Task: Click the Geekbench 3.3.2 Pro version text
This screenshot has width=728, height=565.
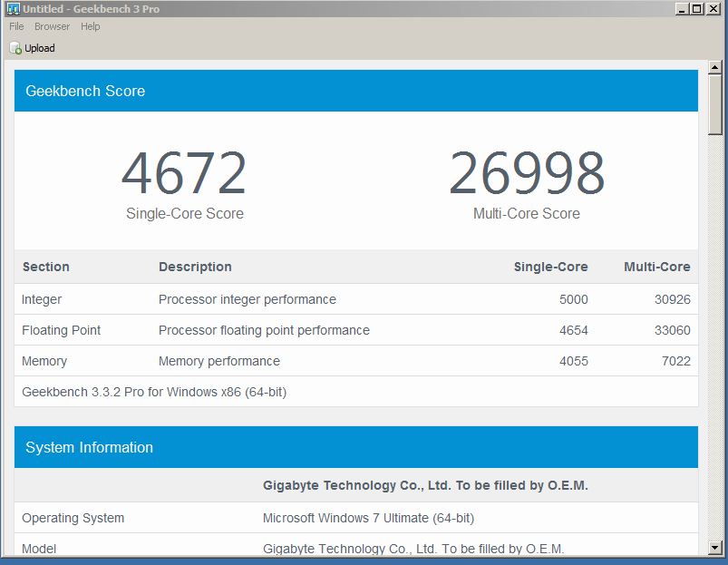Action: (x=154, y=392)
